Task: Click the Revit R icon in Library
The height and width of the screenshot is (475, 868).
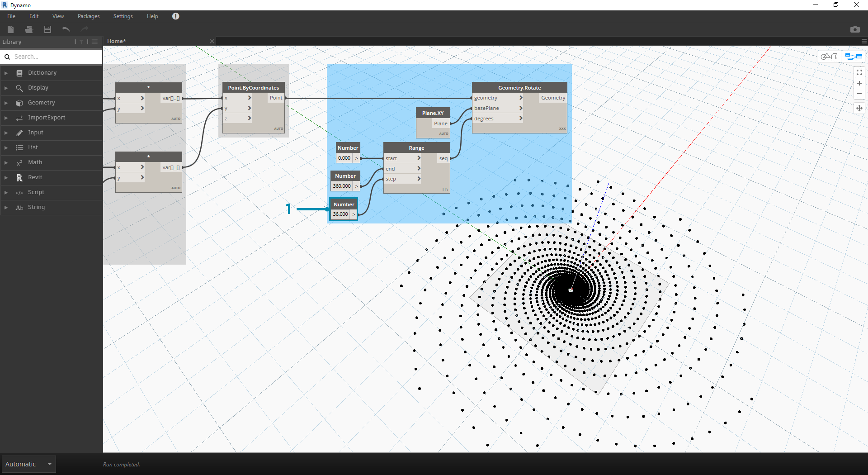Action: point(19,177)
